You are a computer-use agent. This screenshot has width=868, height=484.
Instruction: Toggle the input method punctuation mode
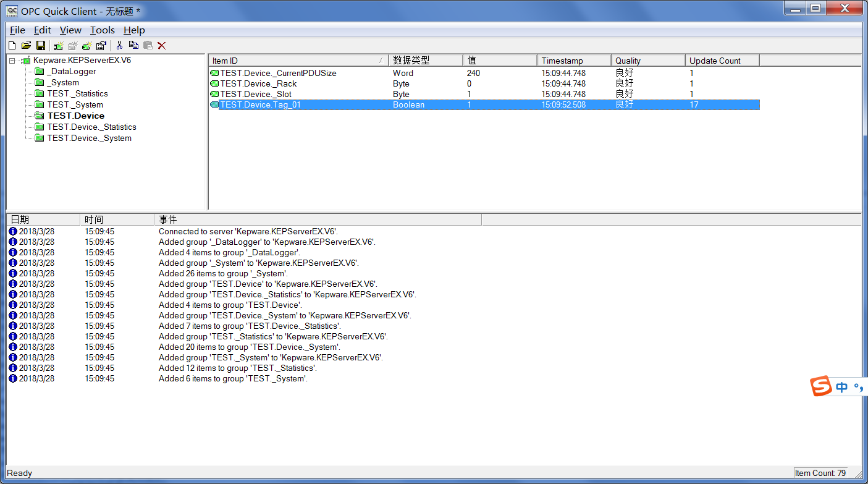pos(858,388)
